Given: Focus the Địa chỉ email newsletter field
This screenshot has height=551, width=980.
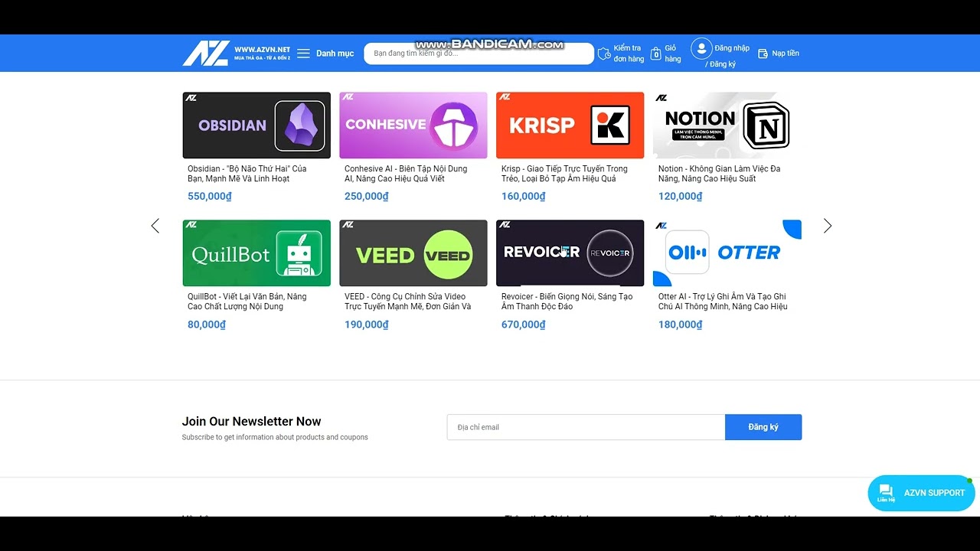Looking at the screenshot, I should [586, 427].
